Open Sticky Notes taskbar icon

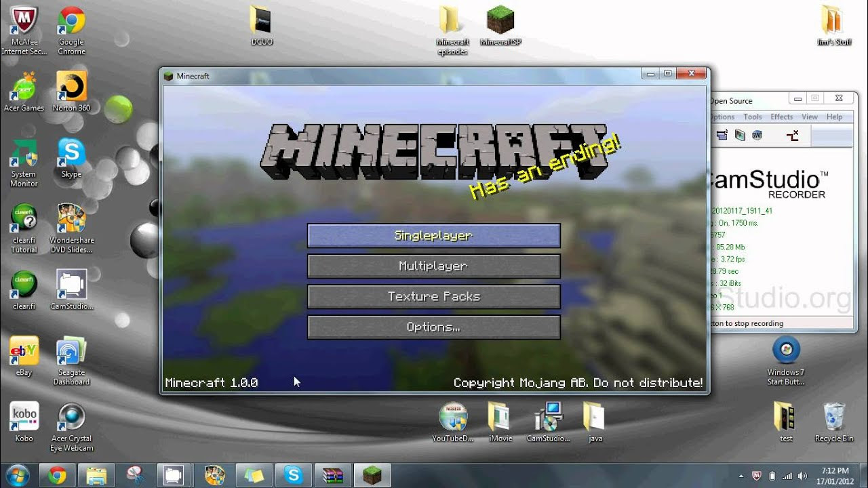[254, 476]
